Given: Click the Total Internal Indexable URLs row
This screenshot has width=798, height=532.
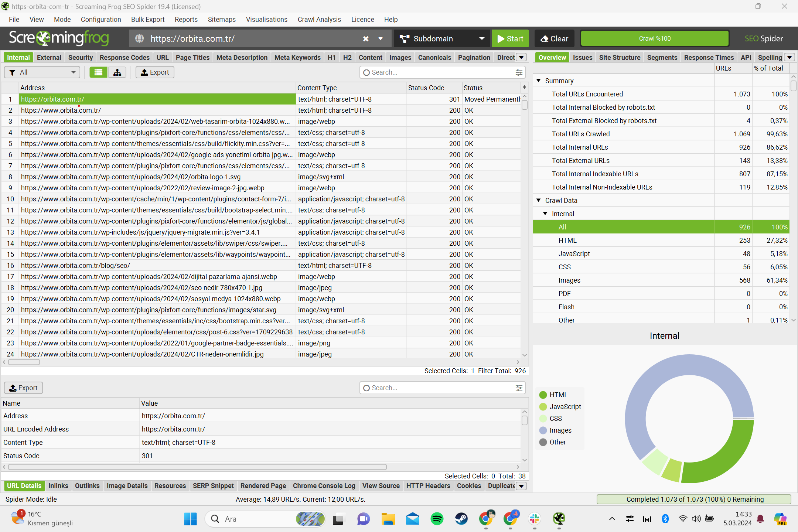Looking at the screenshot, I should tap(661, 174).
